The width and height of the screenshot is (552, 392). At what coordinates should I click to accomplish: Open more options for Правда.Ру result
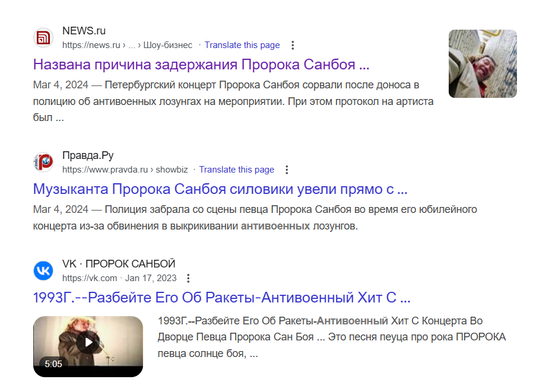click(x=287, y=170)
